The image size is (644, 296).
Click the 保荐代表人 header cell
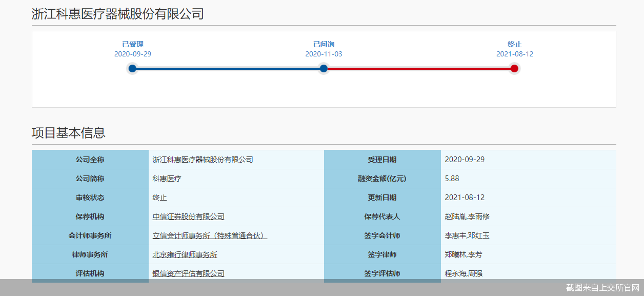pos(383,216)
